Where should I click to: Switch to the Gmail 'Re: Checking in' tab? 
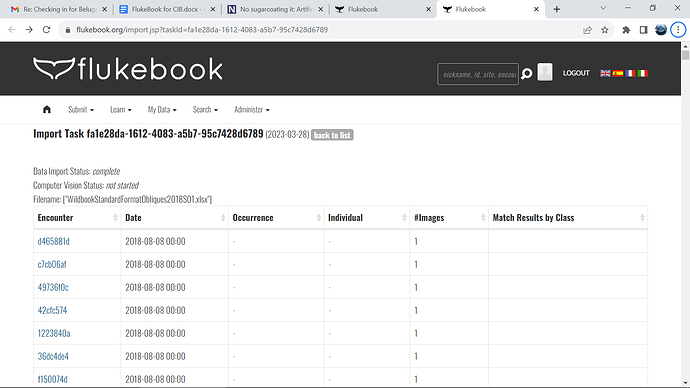tap(59, 9)
